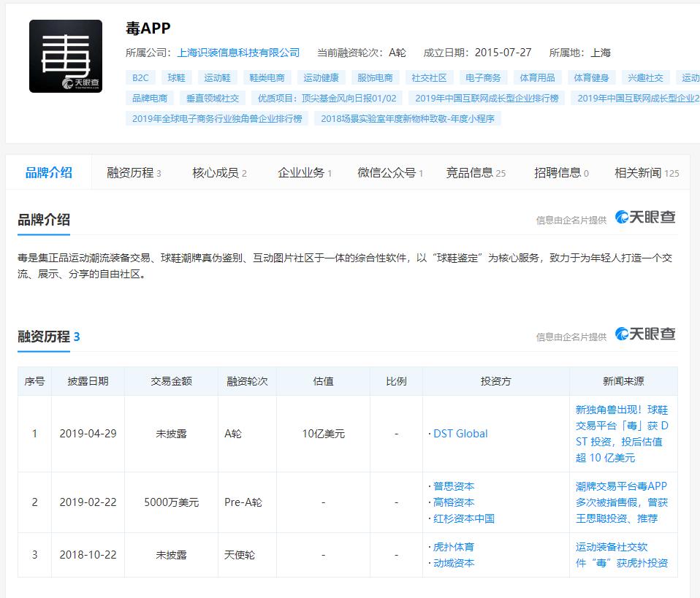Image resolution: width=700 pixels, height=598 pixels.
Task: Click the 天眼查 logo beside 品牌介绍 heading
Action: pos(647,218)
